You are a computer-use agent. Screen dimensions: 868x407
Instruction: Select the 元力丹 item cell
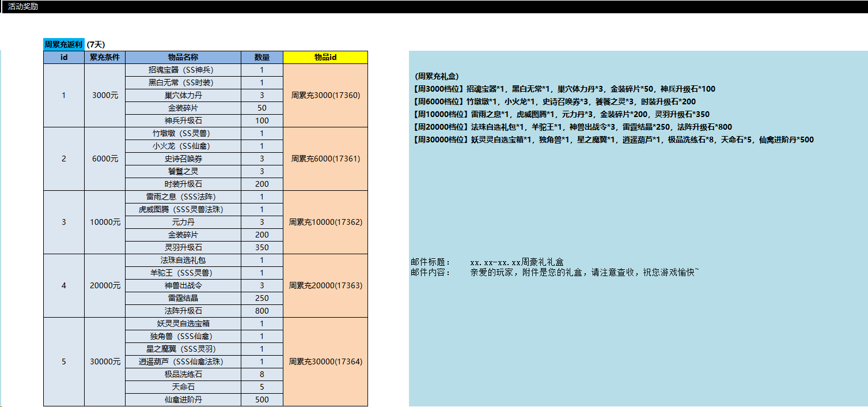click(x=183, y=222)
